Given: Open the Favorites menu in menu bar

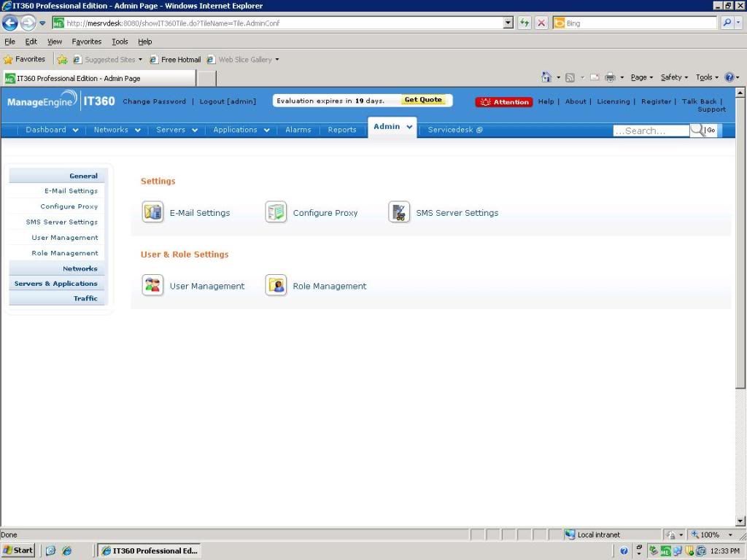Looking at the screenshot, I should [87, 42].
